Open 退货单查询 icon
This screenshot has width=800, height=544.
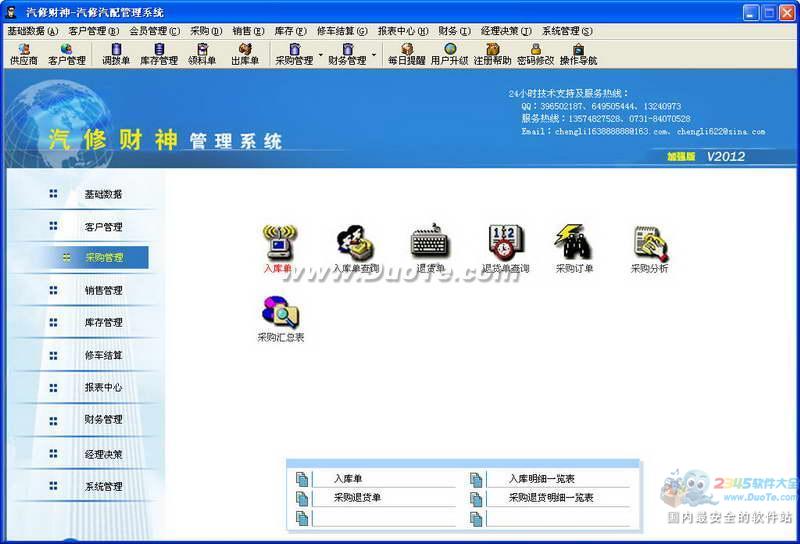(505, 243)
